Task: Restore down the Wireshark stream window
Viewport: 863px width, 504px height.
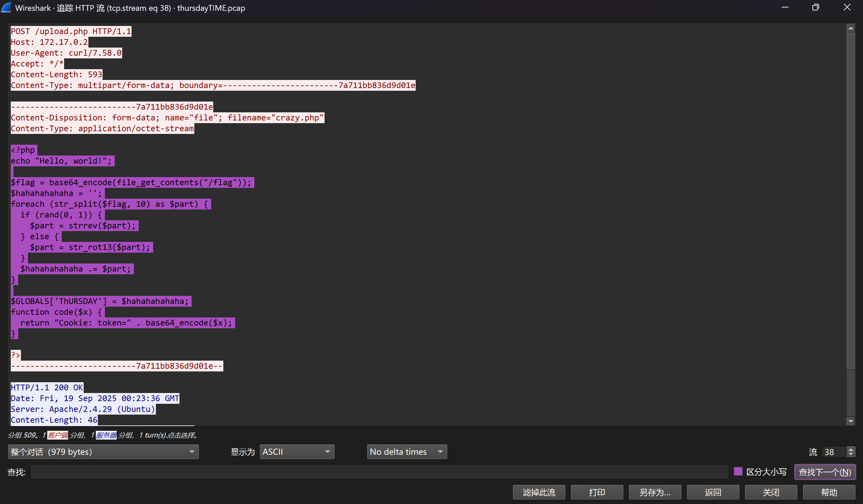Action: (x=816, y=7)
